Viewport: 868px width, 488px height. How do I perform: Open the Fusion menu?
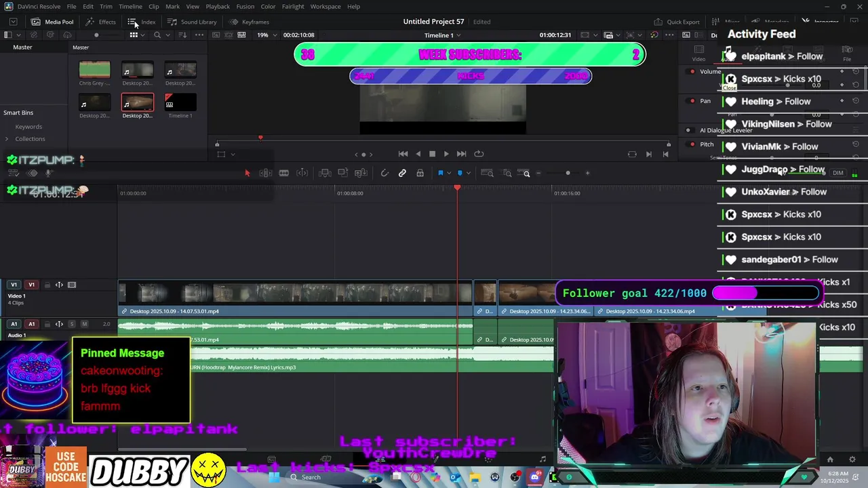(x=245, y=7)
